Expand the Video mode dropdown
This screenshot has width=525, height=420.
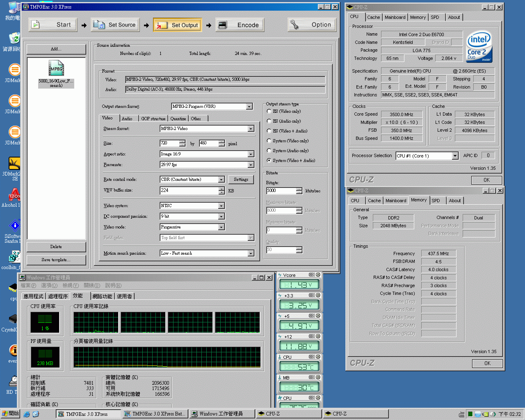[x=221, y=227]
